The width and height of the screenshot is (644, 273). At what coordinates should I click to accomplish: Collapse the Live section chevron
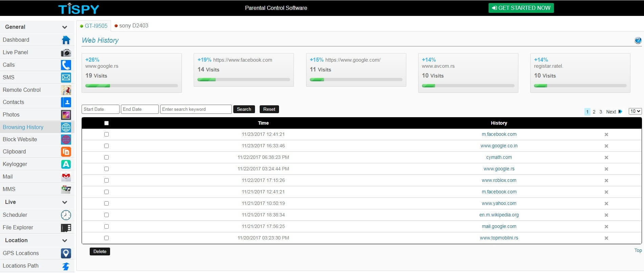click(65, 202)
